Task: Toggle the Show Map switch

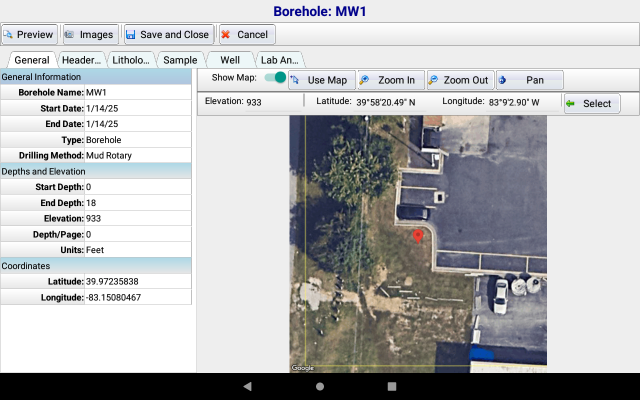Action: 275,78
